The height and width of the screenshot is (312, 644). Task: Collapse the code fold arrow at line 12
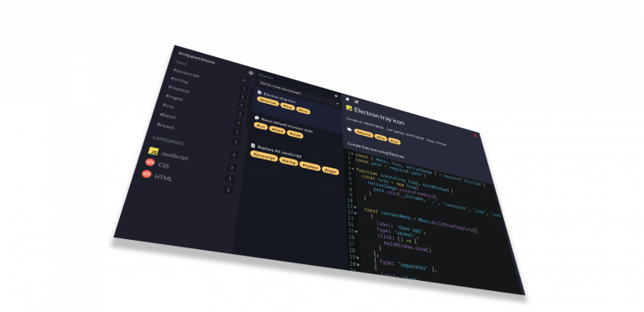tap(356, 213)
